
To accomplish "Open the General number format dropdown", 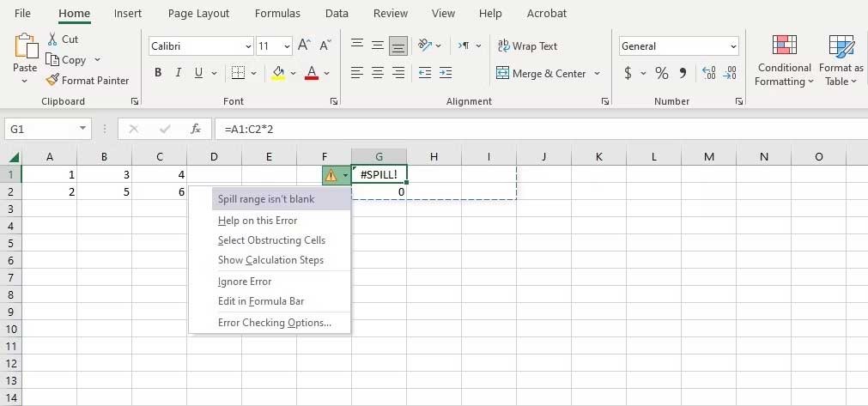I will (x=733, y=46).
